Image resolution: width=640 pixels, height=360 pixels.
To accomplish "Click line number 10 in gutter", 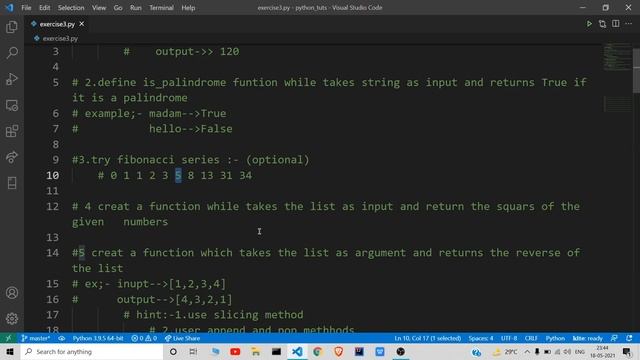I will 52,176.
